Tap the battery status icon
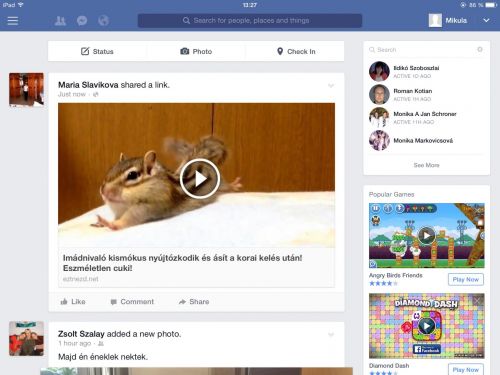This screenshot has height=375, width=500. pos(491,5)
